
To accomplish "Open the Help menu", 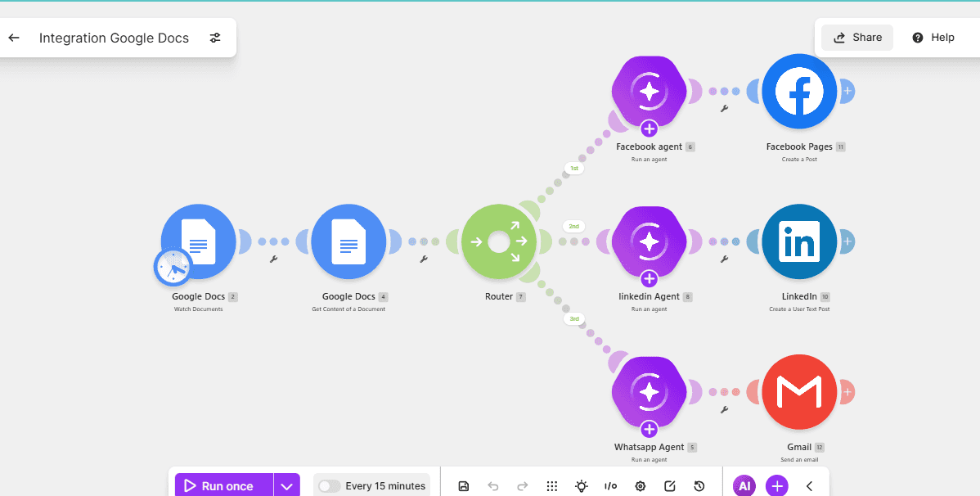I will tap(933, 38).
